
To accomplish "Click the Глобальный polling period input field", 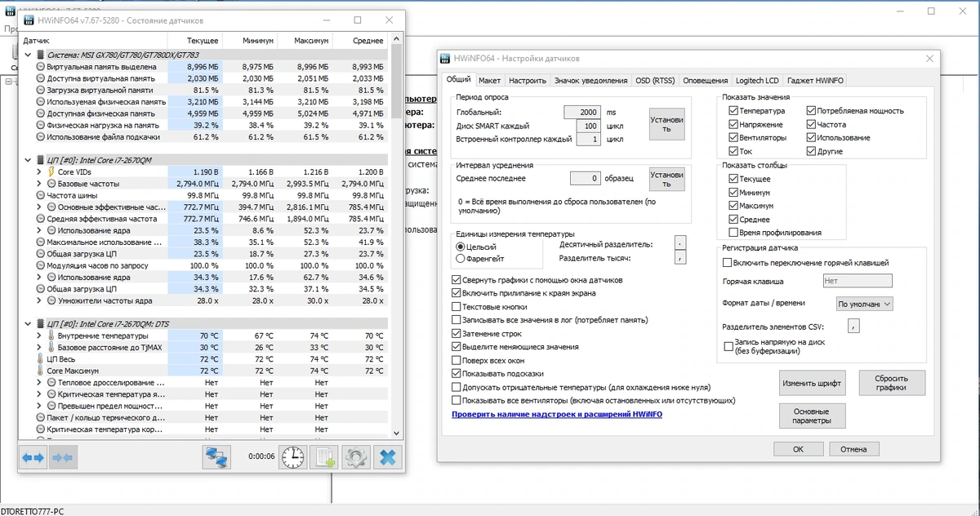I will point(582,112).
